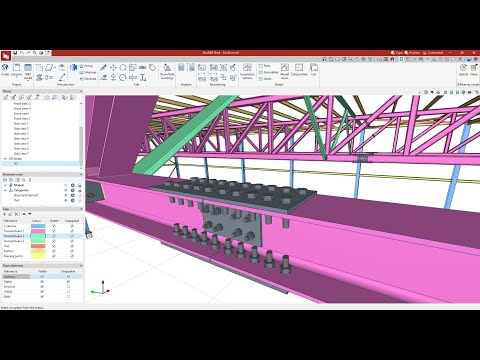Image resolution: width=480 pixels, height=360 pixels.
Task: Click the Share button
Action: pyautogui.click(x=474, y=70)
